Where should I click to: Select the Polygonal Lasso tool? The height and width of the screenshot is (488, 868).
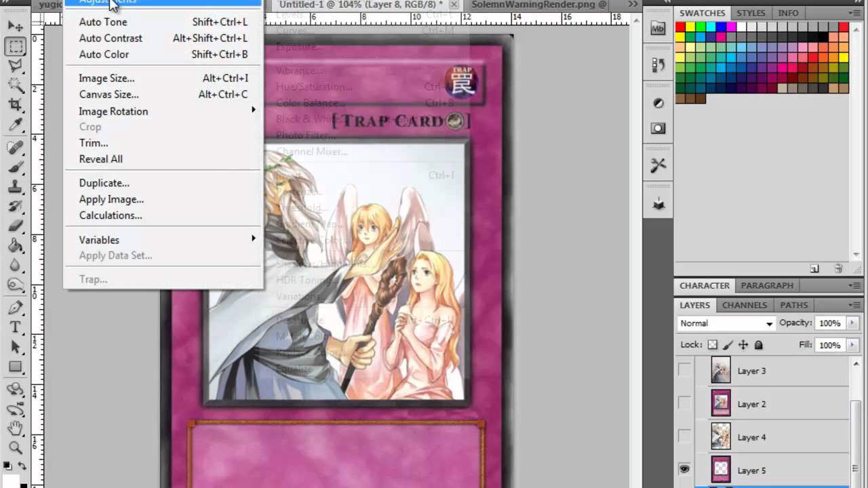tap(16, 66)
